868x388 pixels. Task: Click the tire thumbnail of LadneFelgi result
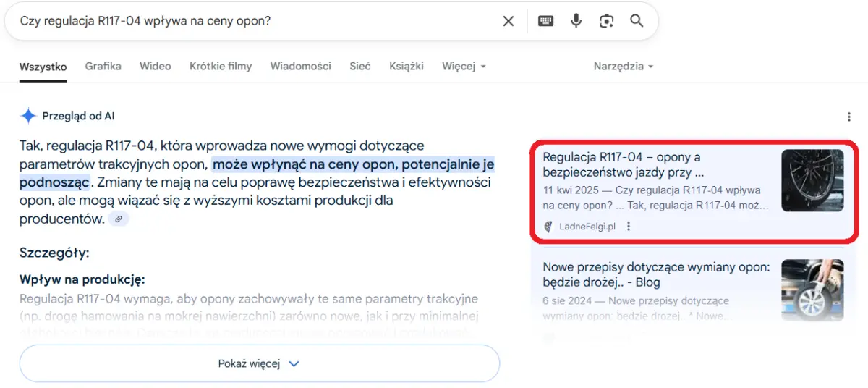[812, 180]
